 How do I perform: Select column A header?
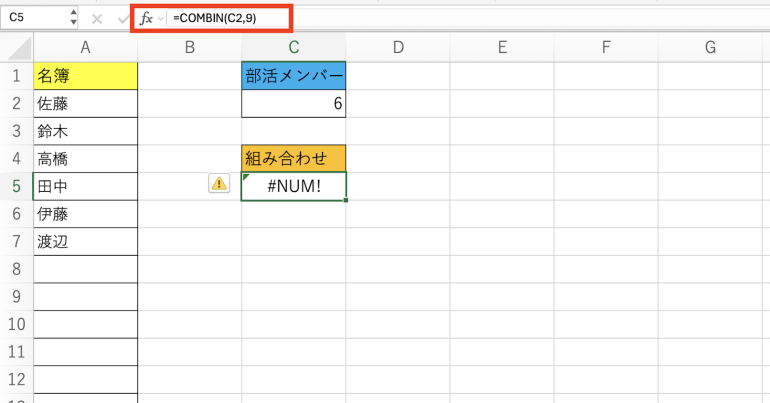(x=85, y=47)
